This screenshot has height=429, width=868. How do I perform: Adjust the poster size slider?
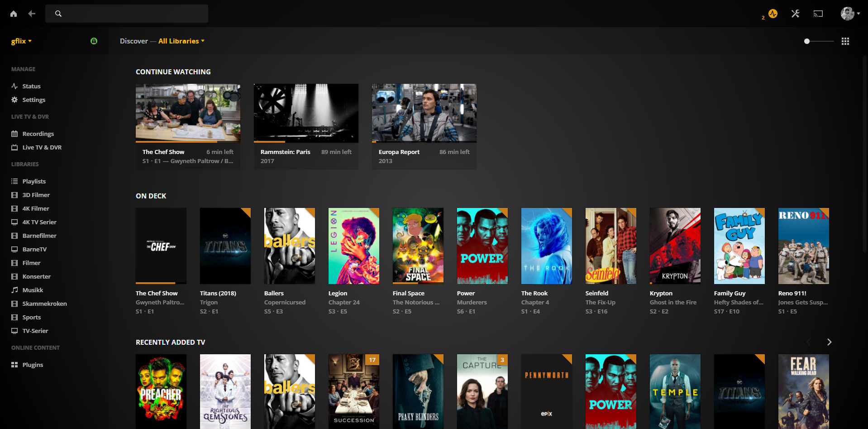pos(807,41)
